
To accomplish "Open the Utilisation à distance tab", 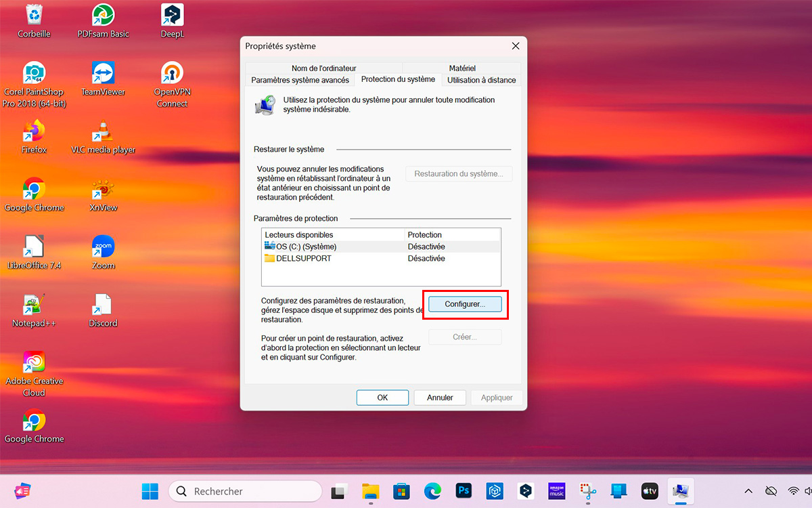I will [481, 79].
